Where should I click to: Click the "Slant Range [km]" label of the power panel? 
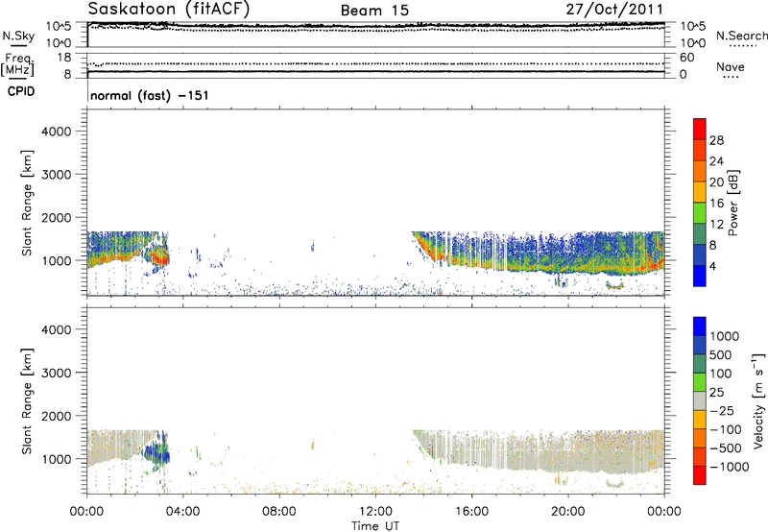point(27,203)
